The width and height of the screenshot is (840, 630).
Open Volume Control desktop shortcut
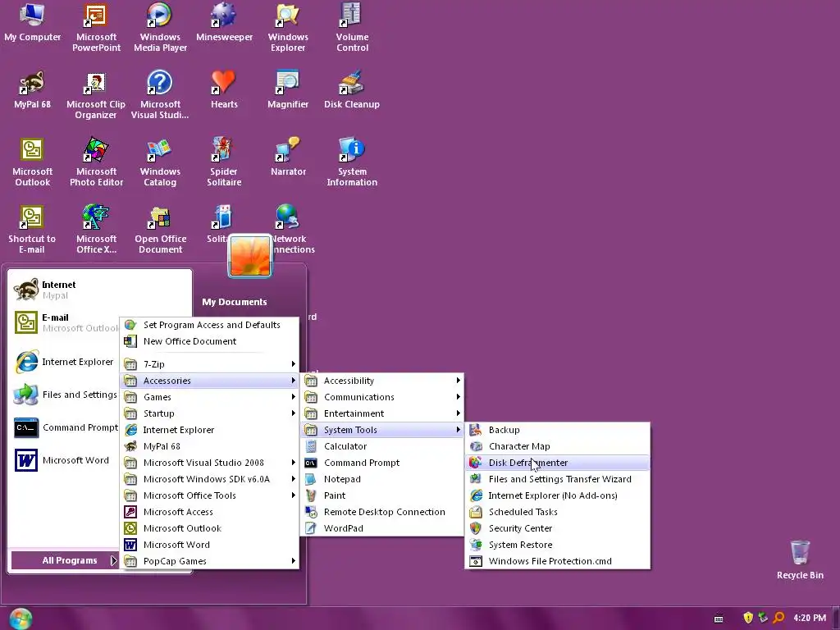point(352,27)
